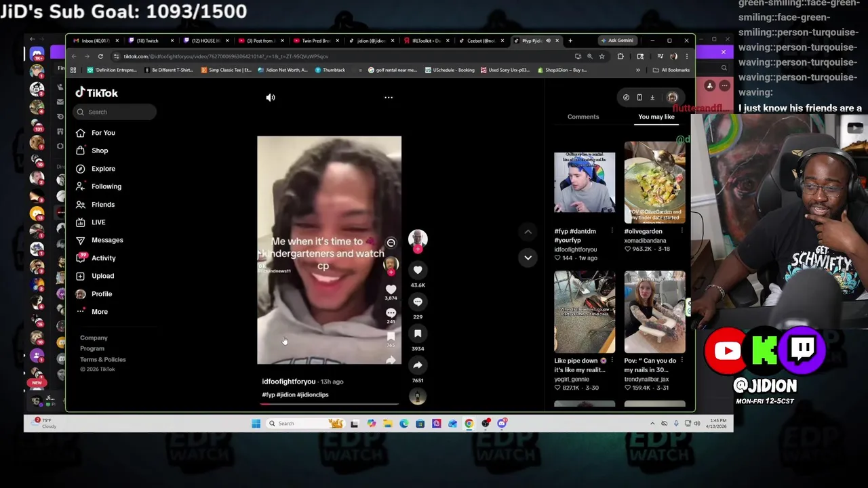Image resolution: width=868 pixels, height=488 pixels.
Task: Open the Thumbtack bookmark
Action: (330, 70)
